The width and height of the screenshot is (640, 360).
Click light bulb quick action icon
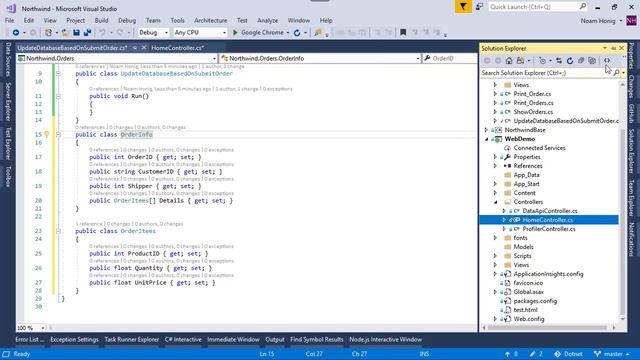click(47, 134)
